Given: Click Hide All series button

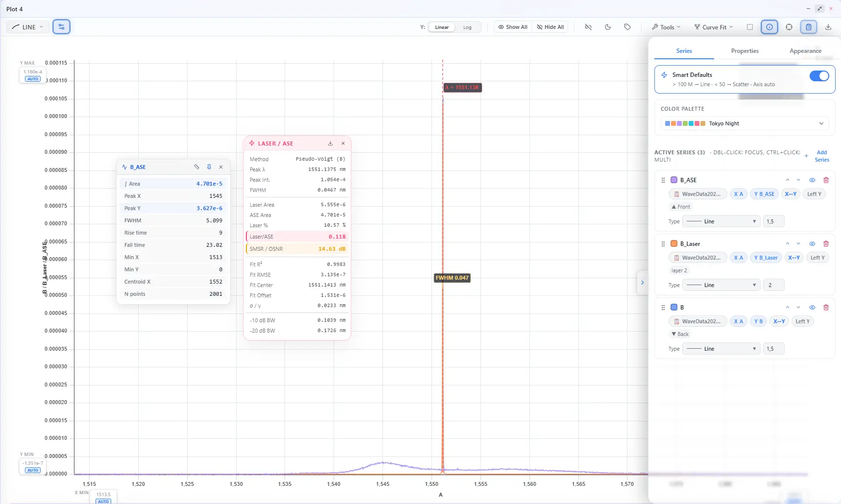Looking at the screenshot, I should click(x=550, y=27).
